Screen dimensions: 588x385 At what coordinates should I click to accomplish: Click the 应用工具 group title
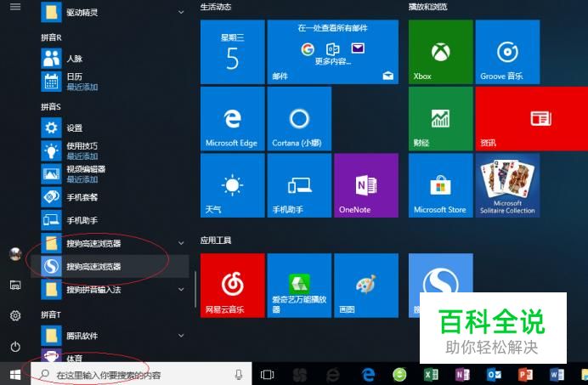[216, 241]
